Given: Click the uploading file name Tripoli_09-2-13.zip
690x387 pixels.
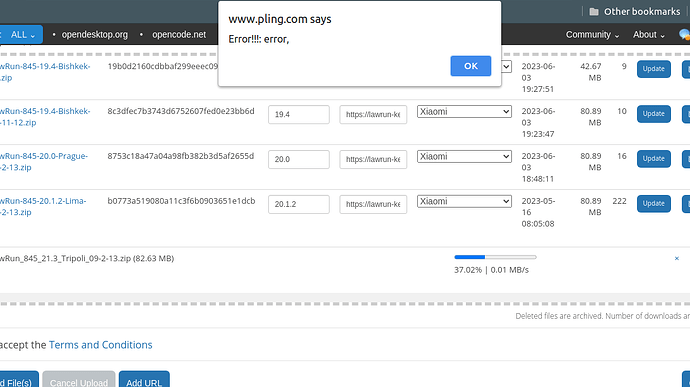Looking at the screenshot, I should coord(86,258).
